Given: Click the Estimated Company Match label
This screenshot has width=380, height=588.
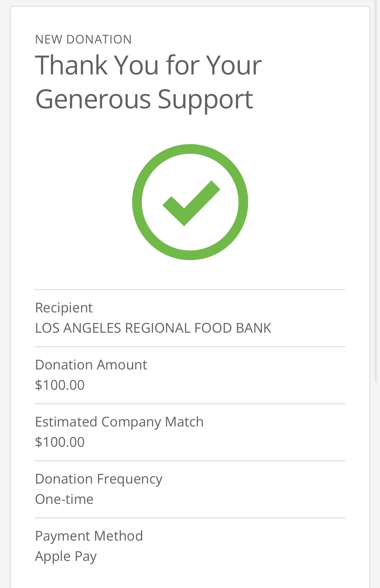Looking at the screenshot, I should tap(119, 422).
